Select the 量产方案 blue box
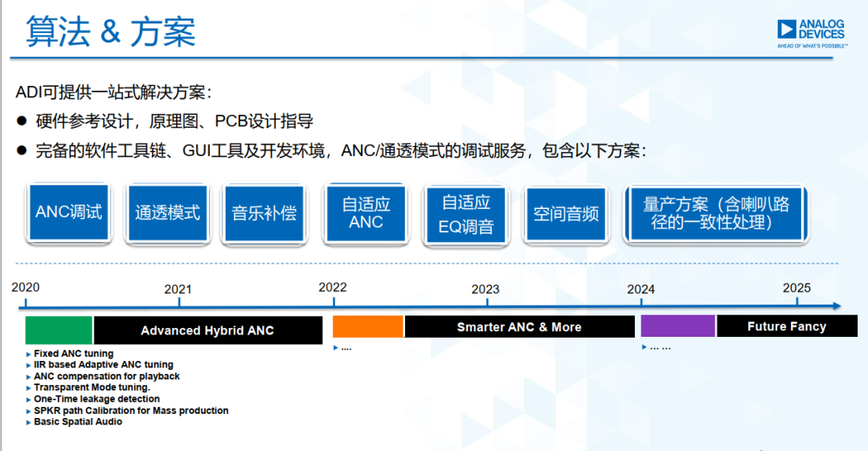The height and width of the screenshot is (451, 868). (x=716, y=214)
